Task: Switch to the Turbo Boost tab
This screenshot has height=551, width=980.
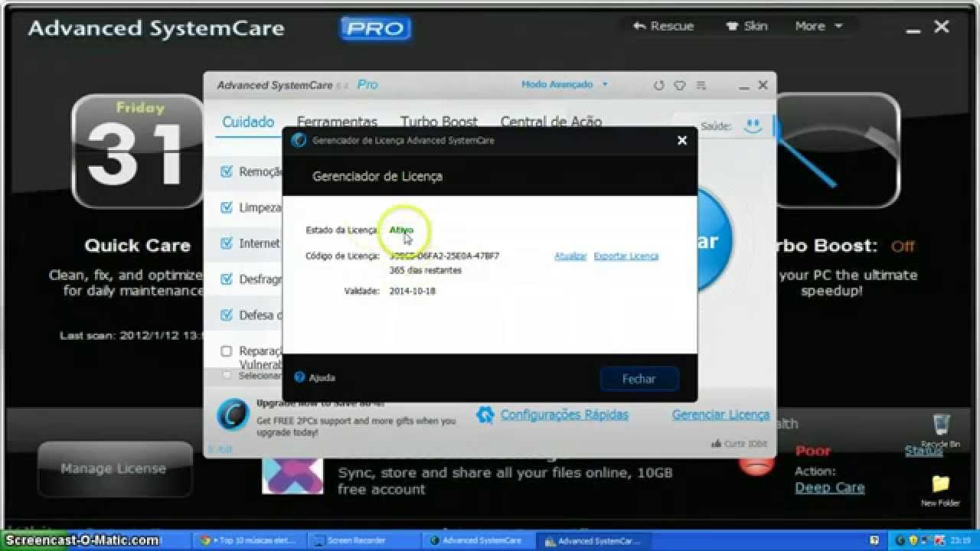Action: [439, 122]
